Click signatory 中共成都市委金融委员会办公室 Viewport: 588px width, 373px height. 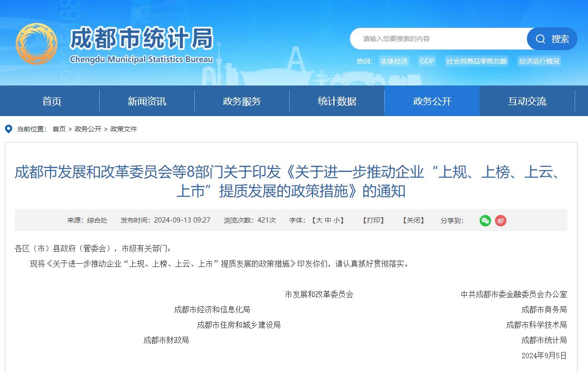(514, 295)
